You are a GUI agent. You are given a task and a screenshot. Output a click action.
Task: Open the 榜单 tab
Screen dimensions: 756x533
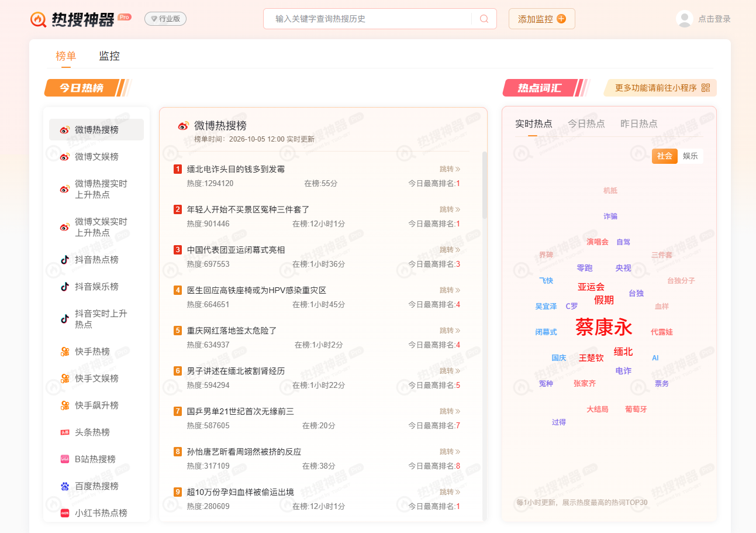tap(66, 56)
